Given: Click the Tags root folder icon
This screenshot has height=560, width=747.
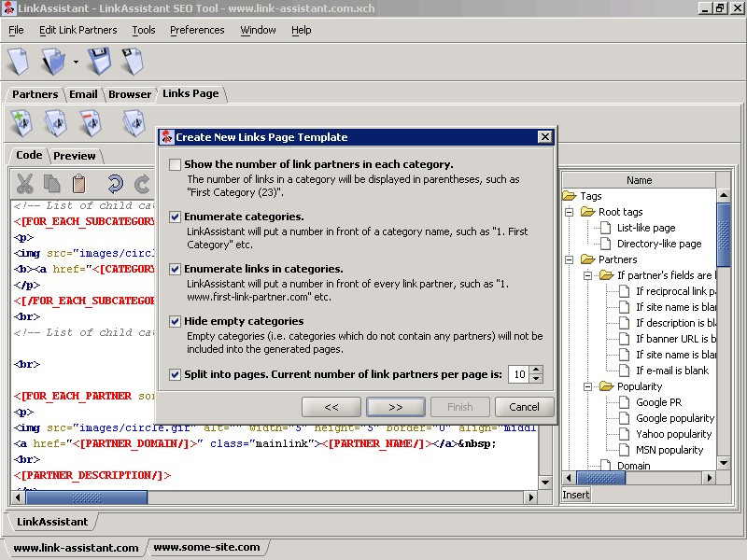Looking at the screenshot, I should click(x=570, y=196).
